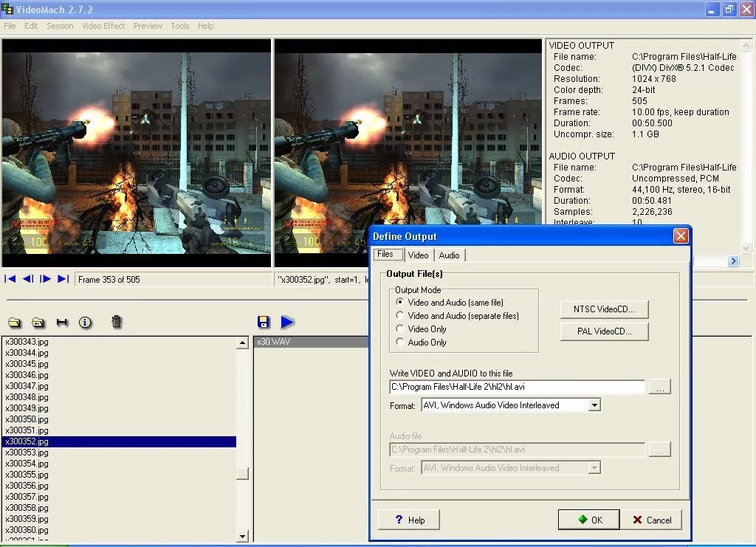Click the import frames folder icon
The image size is (756, 547).
[38, 322]
